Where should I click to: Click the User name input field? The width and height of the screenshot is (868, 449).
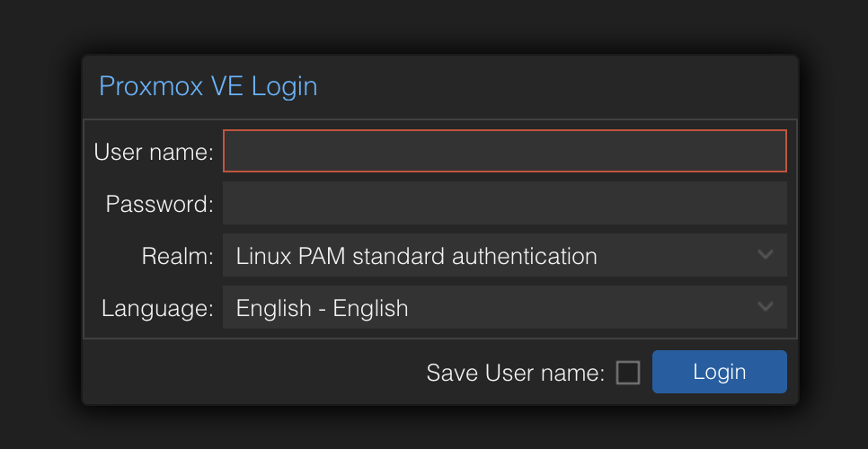(x=504, y=151)
